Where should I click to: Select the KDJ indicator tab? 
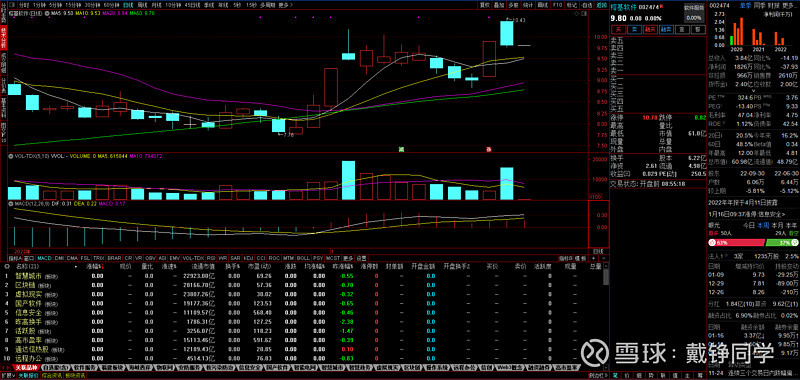tap(248, 258)
